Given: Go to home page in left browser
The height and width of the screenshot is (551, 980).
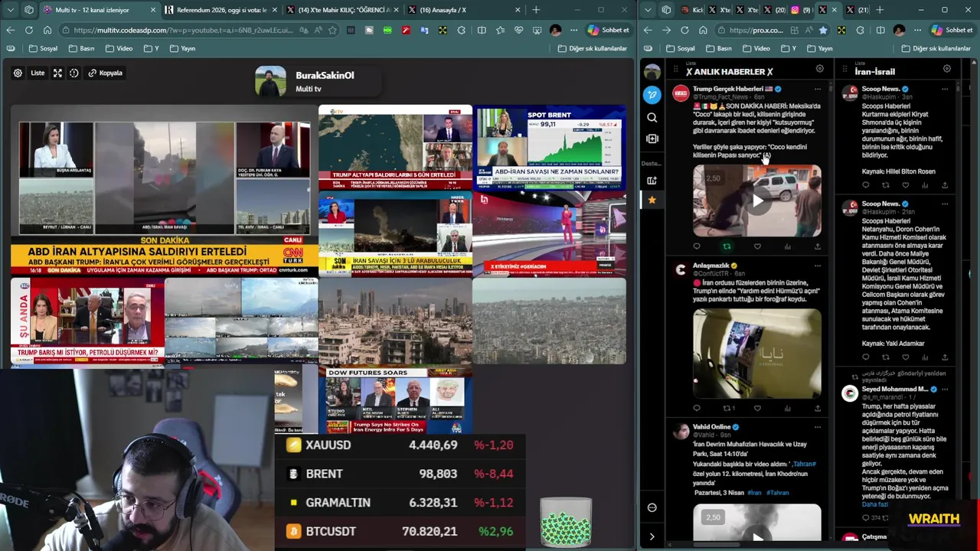Looking at the screenshot, I should pyautogui.click(x=47, y=30).
